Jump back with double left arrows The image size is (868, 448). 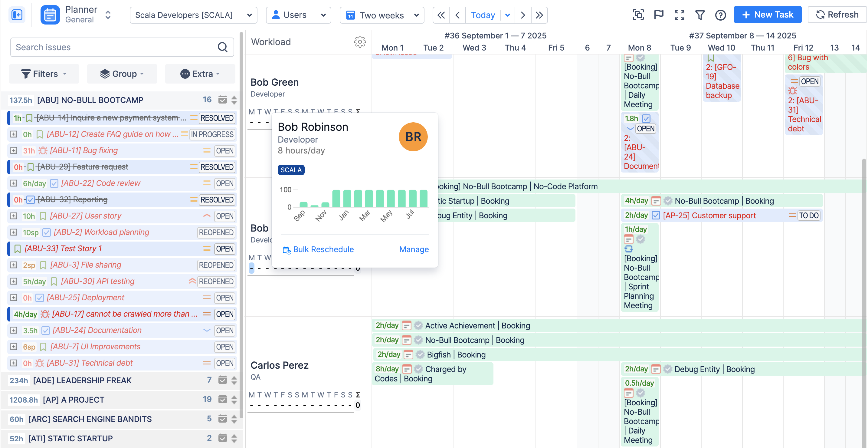tap(441, 15)
